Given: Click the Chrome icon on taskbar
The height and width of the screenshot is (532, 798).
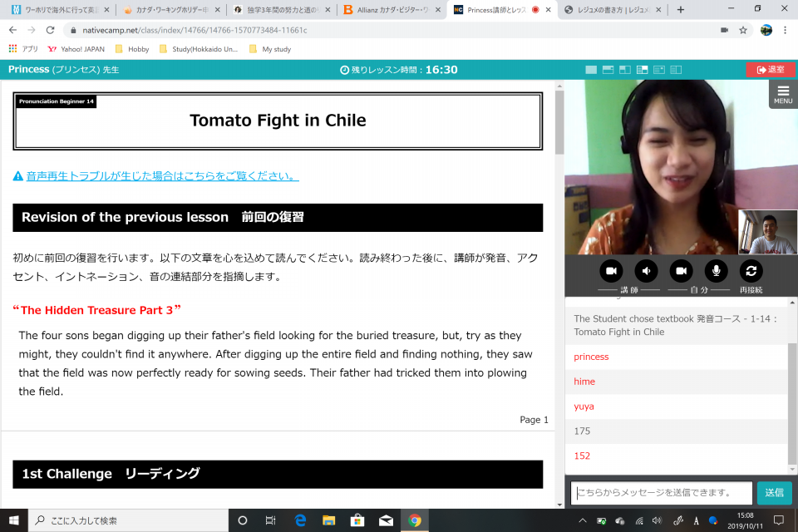Looking at the screenshot, I should coord(415,520).
